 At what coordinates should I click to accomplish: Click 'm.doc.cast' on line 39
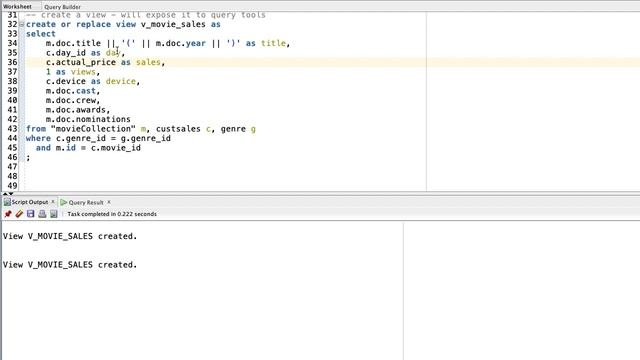pyautogui.click(x=71, y=91)
